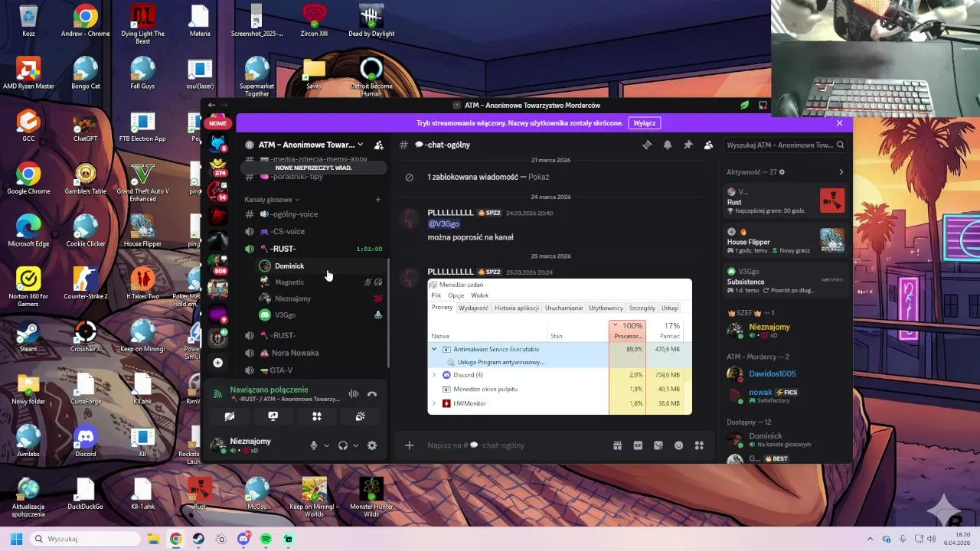
Task: Launch an activity button in voice panel
Action: click(317, 416)
